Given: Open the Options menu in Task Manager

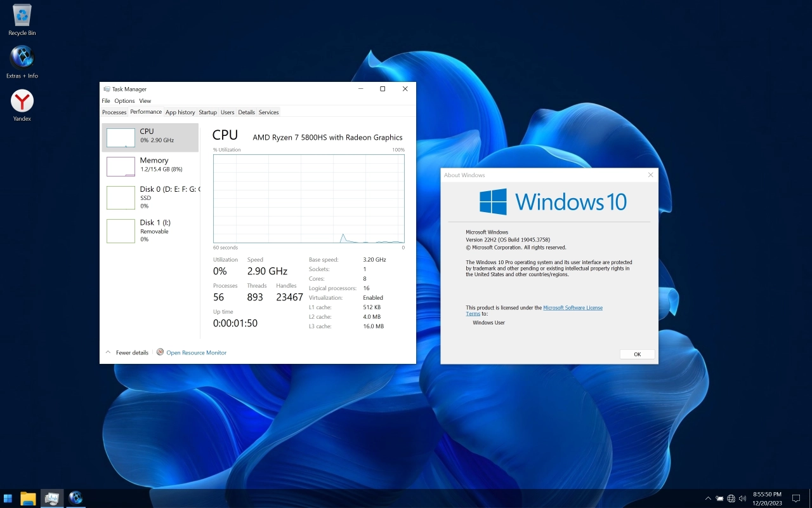Looking at the screenshot, I should click(124, 101).
